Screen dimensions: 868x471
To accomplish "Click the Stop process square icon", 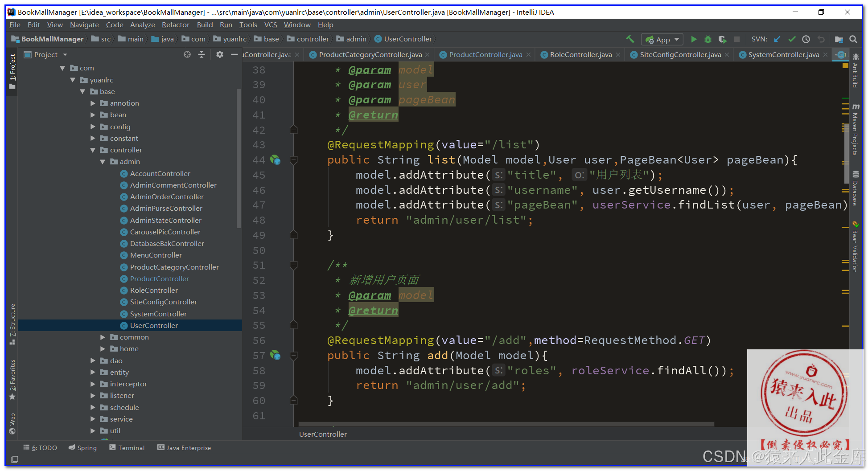I will [737, 39].
